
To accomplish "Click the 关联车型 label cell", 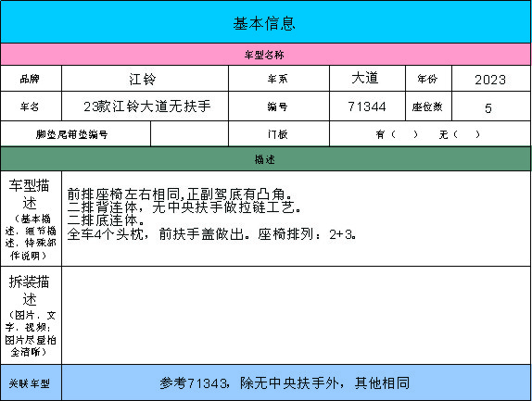I will tap(31, 382).
